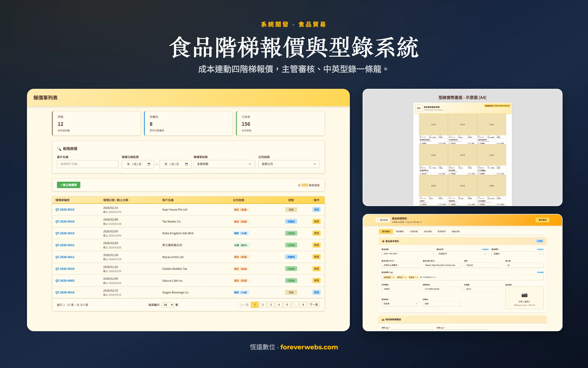Open quotation link QT-2026-0015
Viewport: 588px width, 368px height.
pyautogui.click(x=65, y=210)
